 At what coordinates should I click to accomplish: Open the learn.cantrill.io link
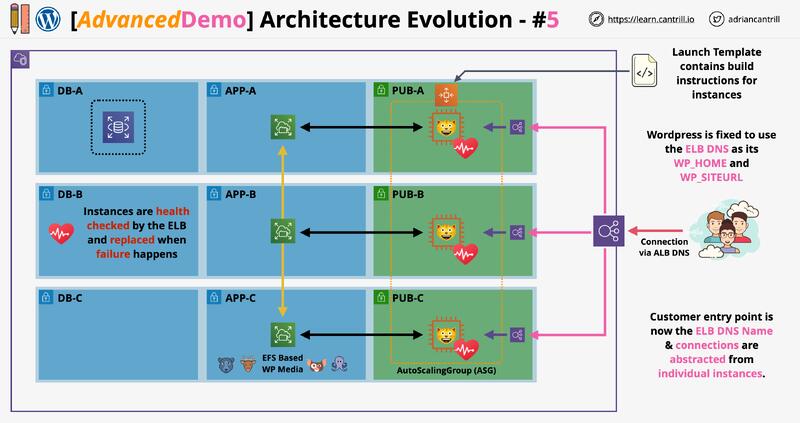pos(651,19)
